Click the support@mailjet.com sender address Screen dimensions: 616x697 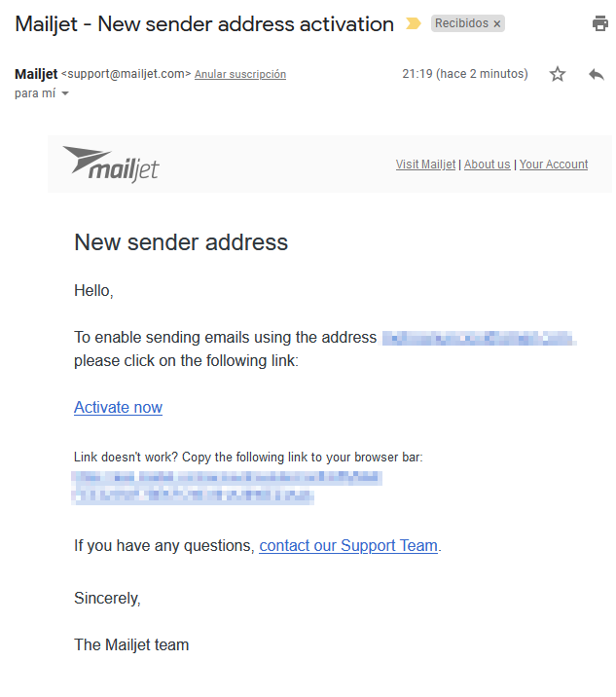pyautogui.click(x=126, y=74)
